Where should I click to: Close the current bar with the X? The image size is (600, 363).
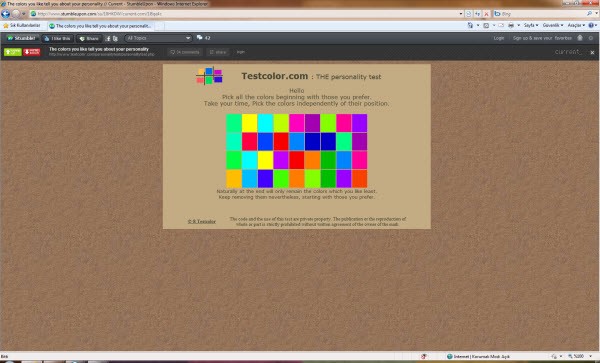click(592, 52)
